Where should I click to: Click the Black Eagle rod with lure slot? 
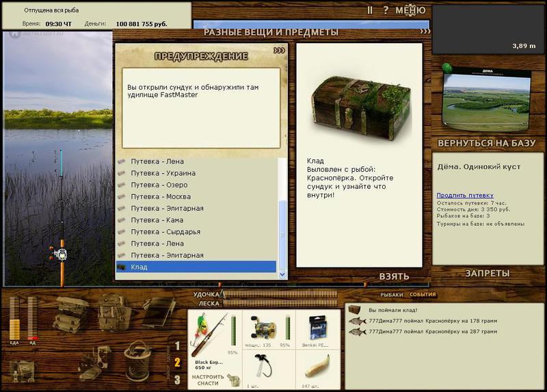210,335
